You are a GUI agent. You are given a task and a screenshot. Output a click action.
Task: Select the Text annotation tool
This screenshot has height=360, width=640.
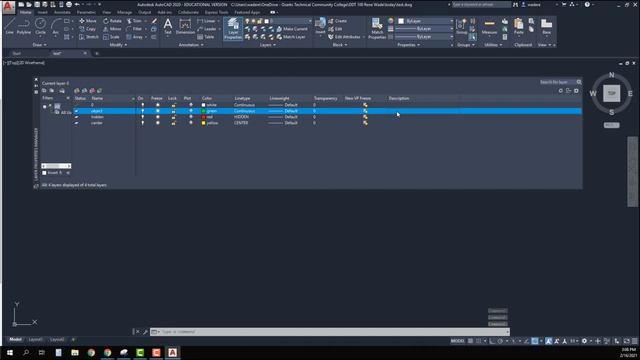tap(168, 27)
